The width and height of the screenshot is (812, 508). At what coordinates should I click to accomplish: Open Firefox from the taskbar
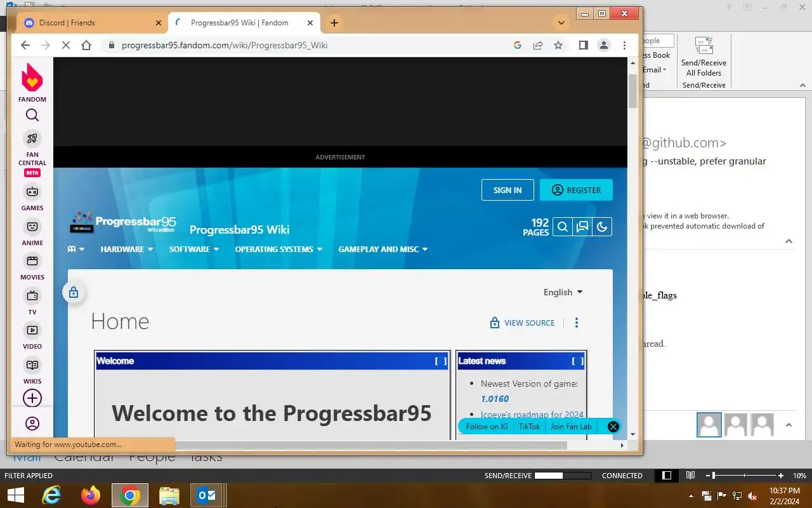tap(91, 495)
